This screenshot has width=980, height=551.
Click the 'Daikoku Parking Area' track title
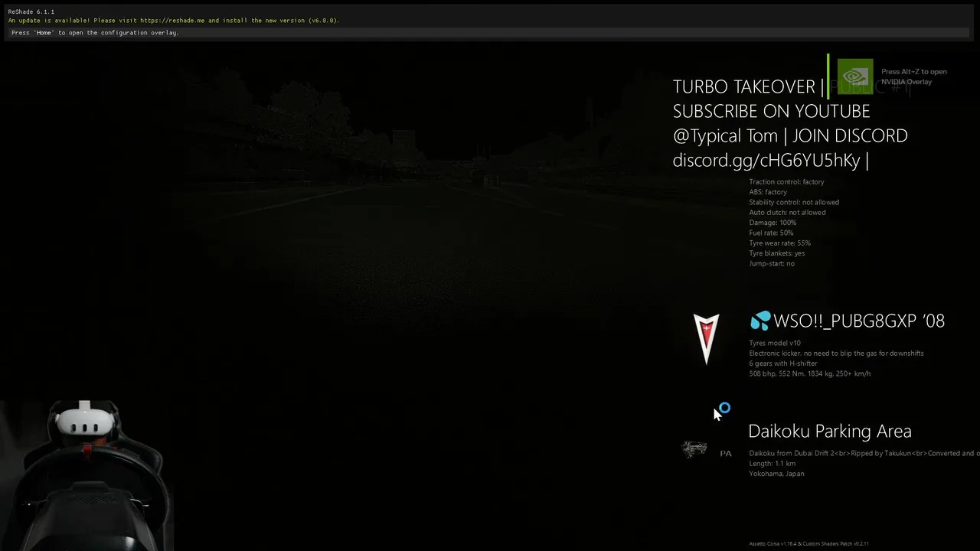point(830,431)
